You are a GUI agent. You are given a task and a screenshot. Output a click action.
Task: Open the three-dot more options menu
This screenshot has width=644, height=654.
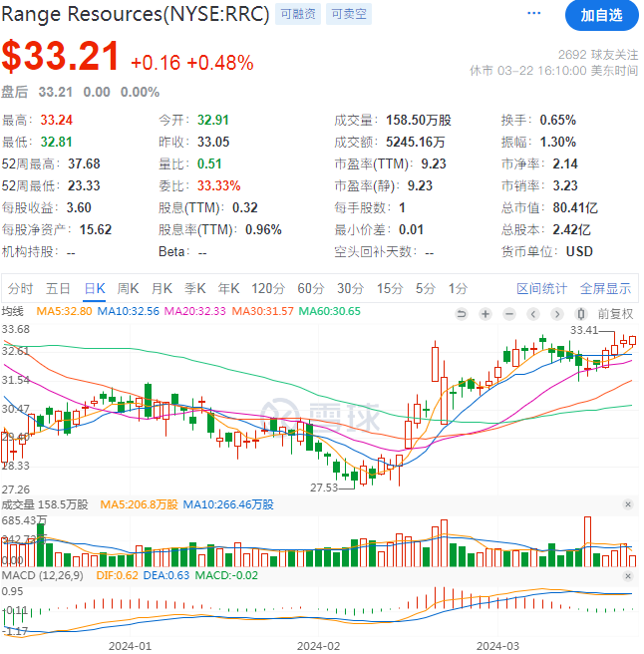tap(534, 13)
